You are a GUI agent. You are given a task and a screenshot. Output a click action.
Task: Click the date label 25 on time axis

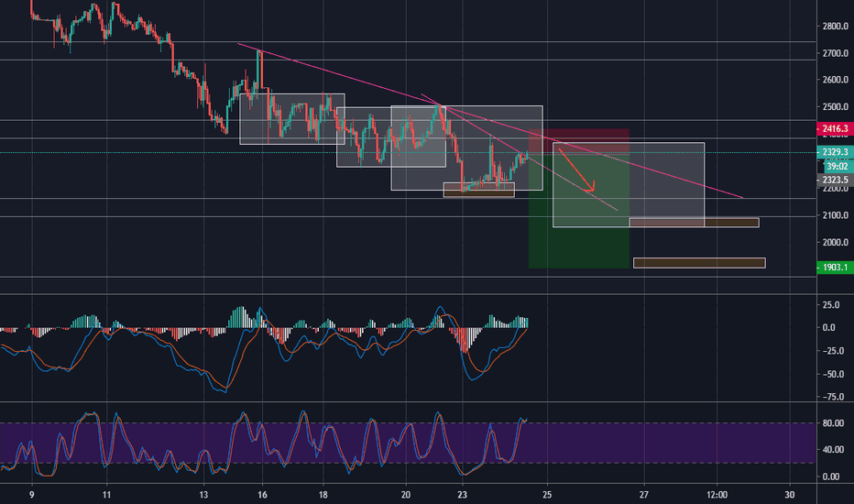tap(547, 495)
